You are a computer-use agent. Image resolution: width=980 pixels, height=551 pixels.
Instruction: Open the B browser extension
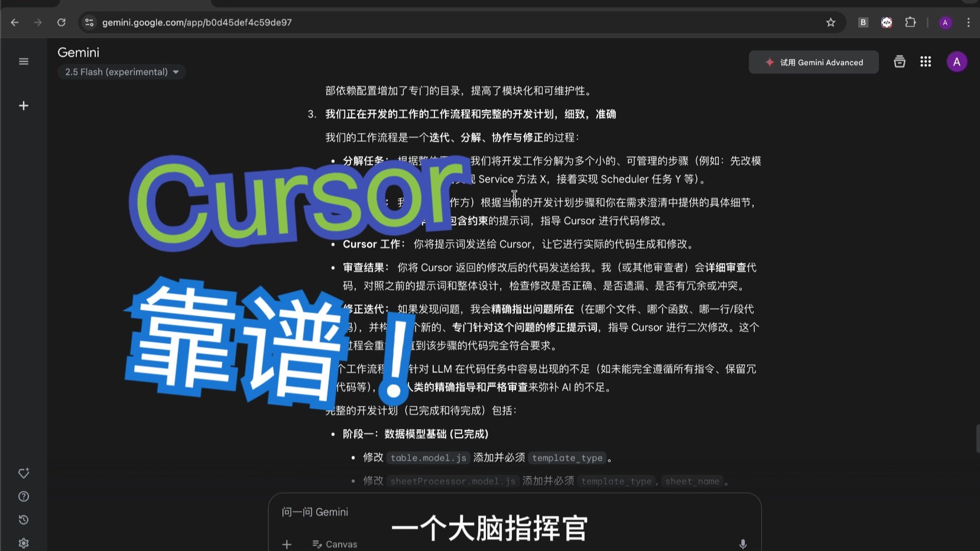[863, 22]
